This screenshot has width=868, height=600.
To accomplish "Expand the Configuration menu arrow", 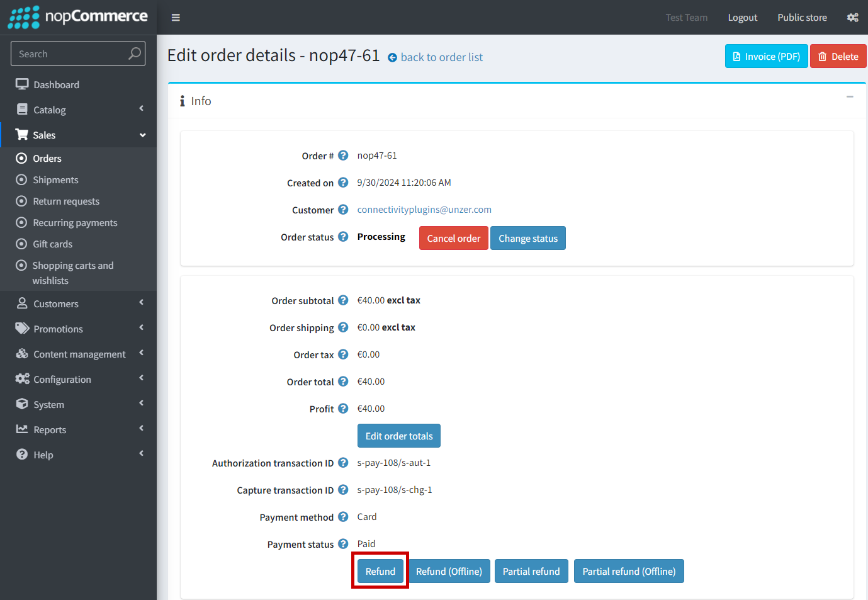I will (142, 378).
